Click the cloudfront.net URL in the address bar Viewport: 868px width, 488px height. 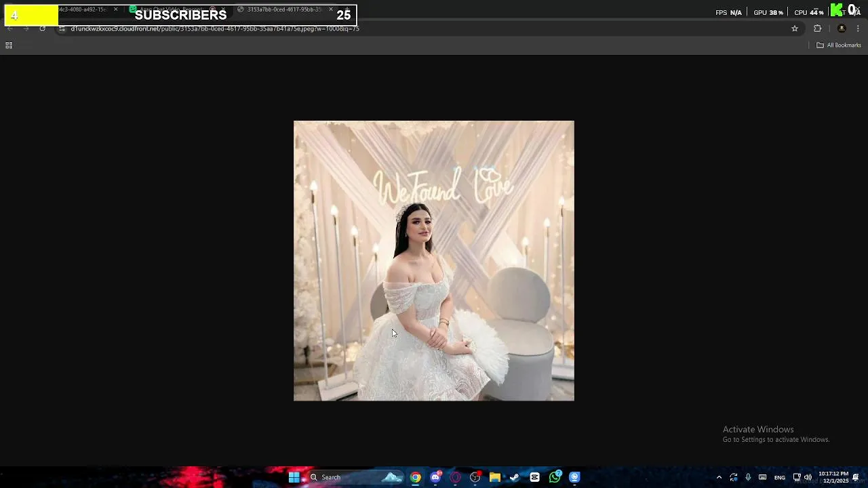pos(215,28)
